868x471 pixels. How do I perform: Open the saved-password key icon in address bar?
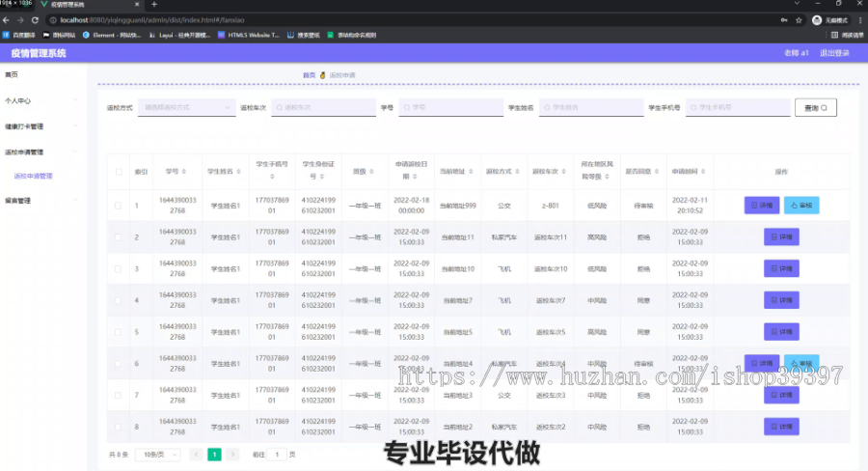coord(784,20)
